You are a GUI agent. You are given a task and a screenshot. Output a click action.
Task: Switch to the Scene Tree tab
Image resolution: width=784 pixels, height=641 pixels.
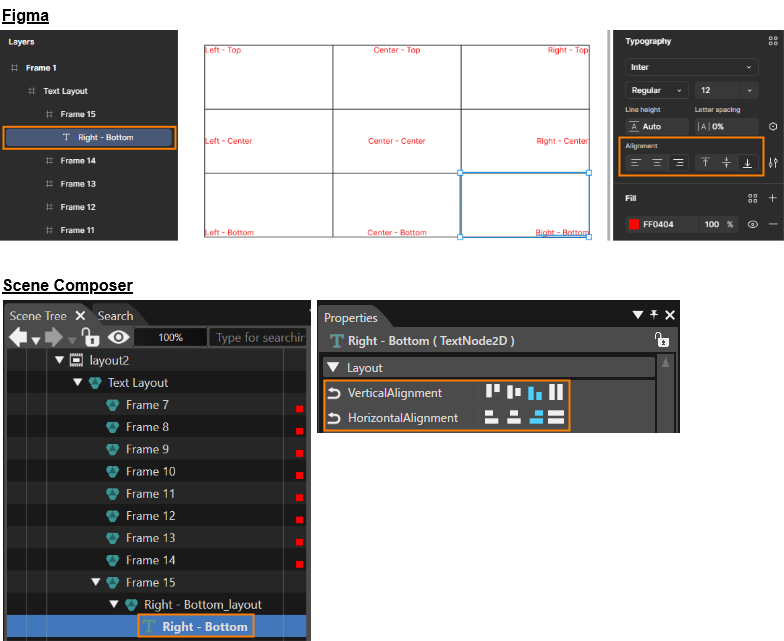pos(38,316)
